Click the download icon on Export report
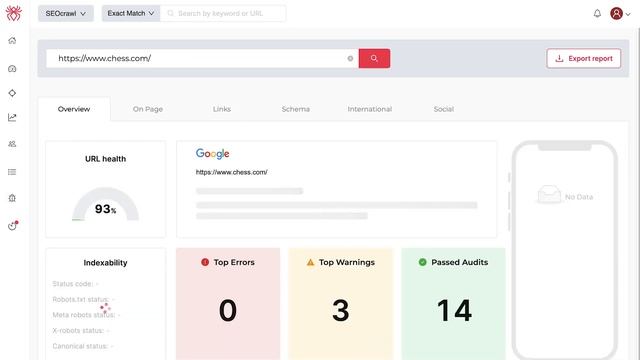Viewport: 640px width, 360px height. click(559, 58)
